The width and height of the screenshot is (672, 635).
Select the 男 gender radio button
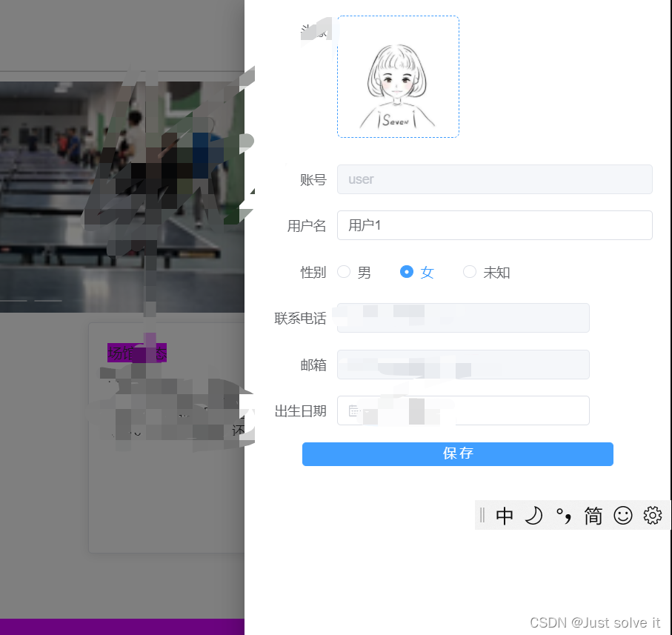(344, 272)
